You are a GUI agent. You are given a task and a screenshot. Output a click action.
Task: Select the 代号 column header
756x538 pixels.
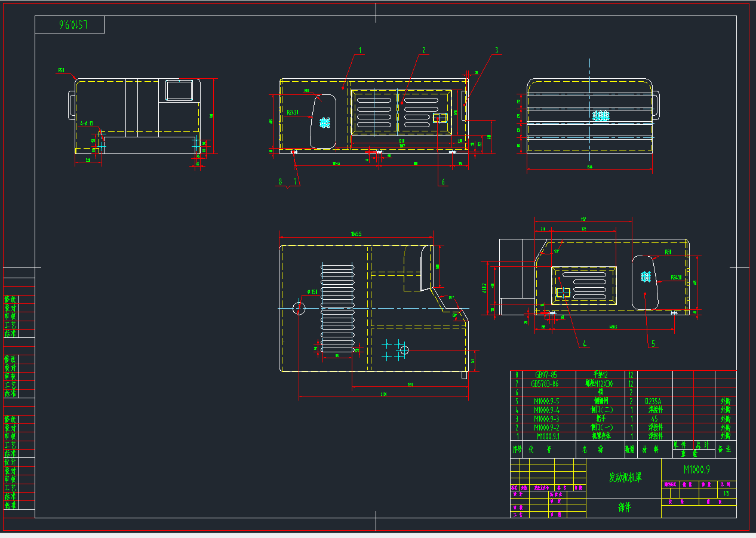pyautogui.click(x=539, y=449)
